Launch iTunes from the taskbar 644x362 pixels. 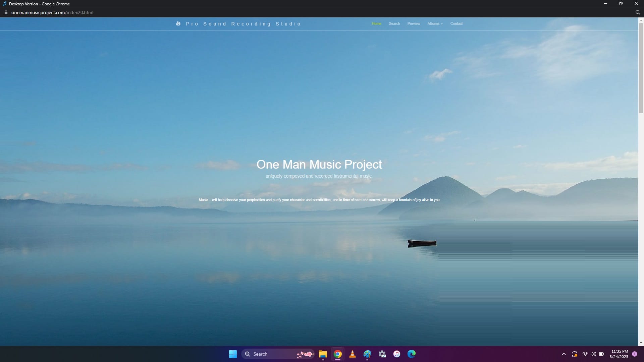click(396, 354)
